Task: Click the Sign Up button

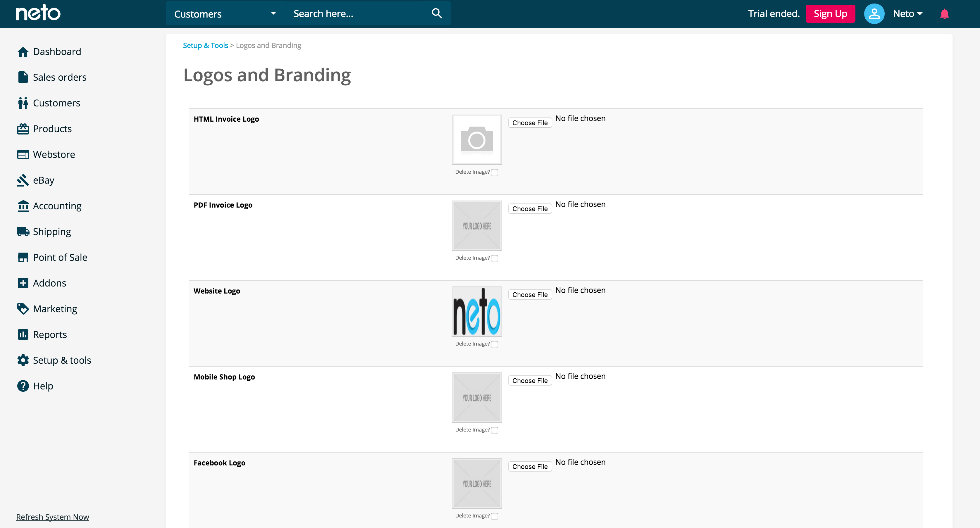Action: [830, 14]
